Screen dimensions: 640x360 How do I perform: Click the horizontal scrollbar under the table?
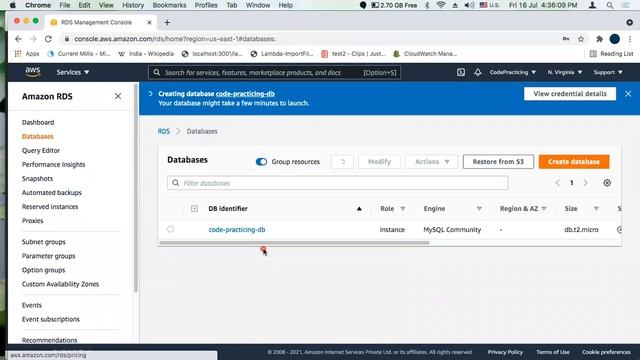(294, 243)
